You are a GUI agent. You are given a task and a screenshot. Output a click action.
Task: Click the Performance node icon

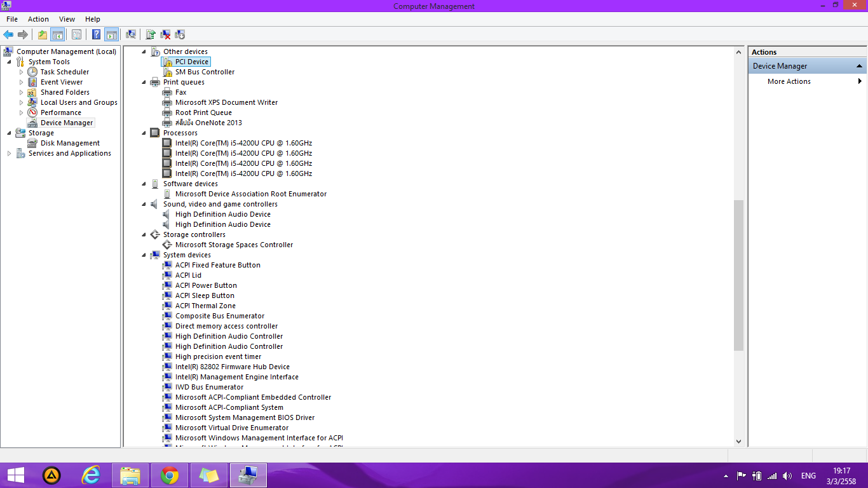coord(32,112)
